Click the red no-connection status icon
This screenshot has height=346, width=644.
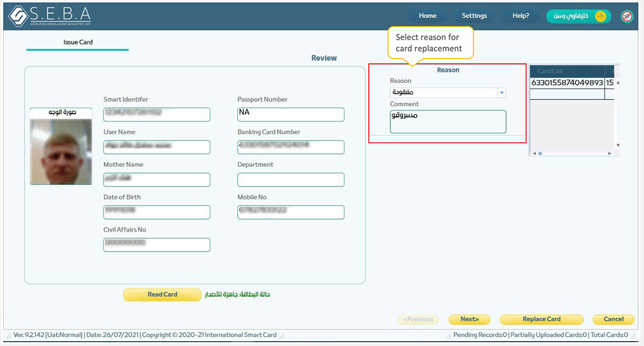627,17
